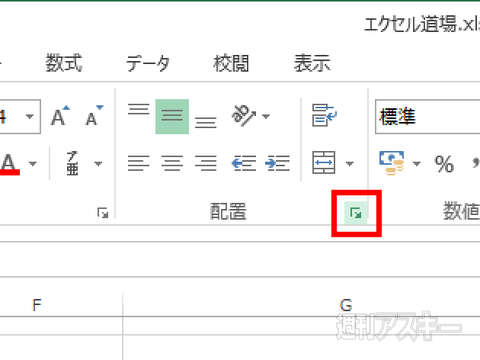Center text horizontally

(x=172, y=163)
